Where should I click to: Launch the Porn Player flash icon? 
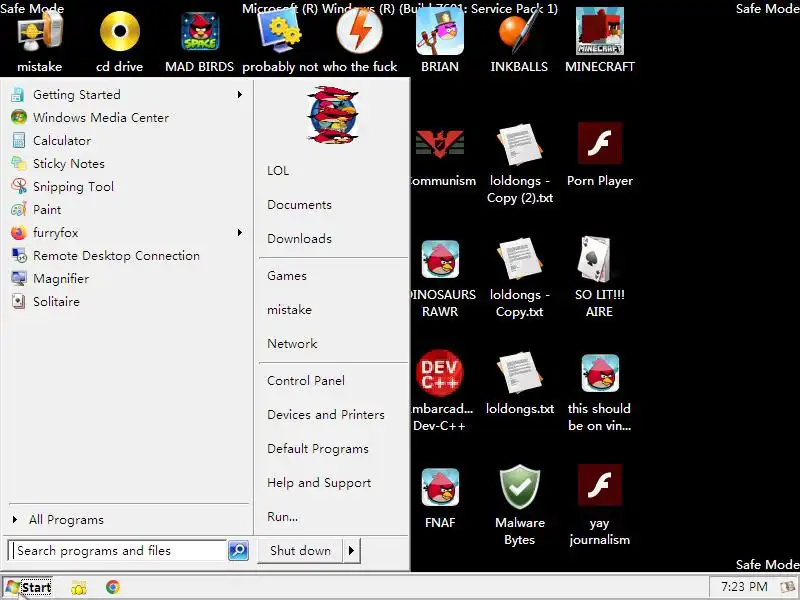[599, 144]
